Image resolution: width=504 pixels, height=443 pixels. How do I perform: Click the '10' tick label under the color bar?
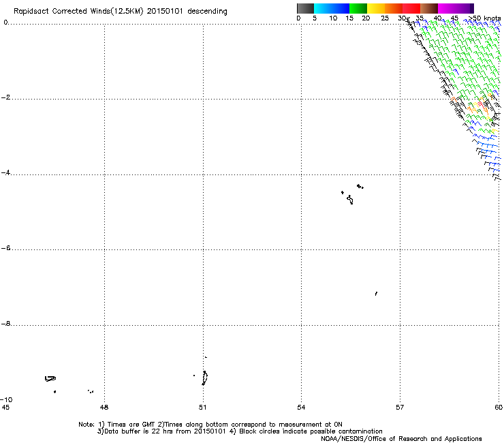[x=333, y=18]
